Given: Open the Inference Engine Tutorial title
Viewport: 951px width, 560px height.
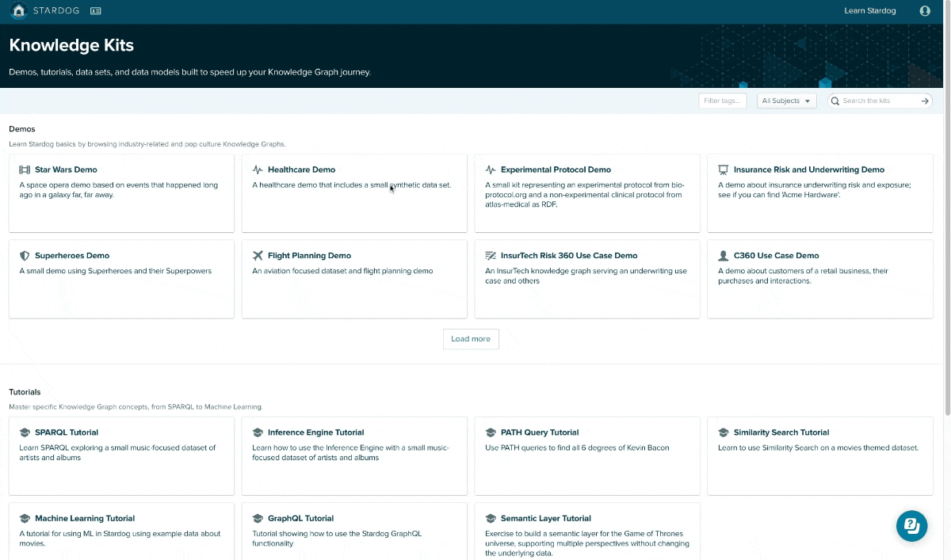Looking at the screenshot, I should [316, 432].
